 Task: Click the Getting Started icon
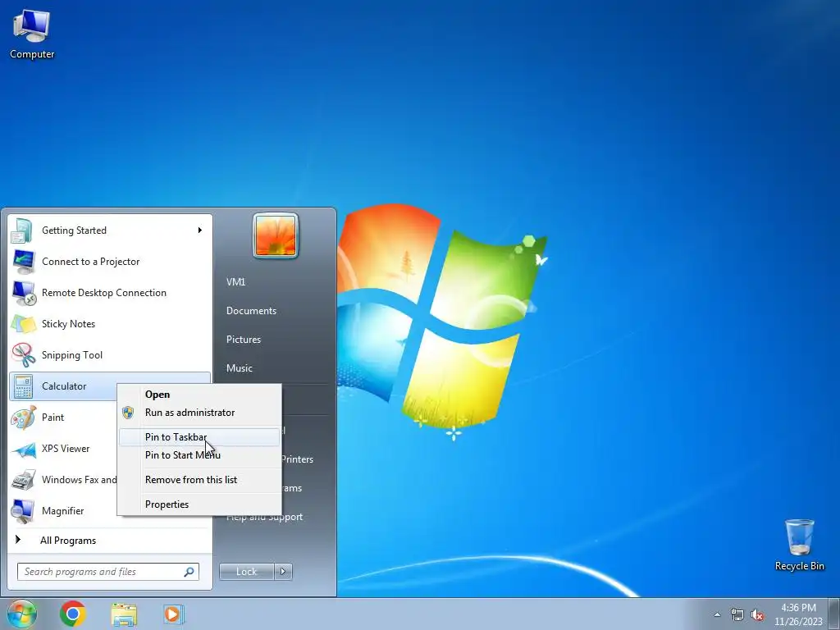[23, 231]
